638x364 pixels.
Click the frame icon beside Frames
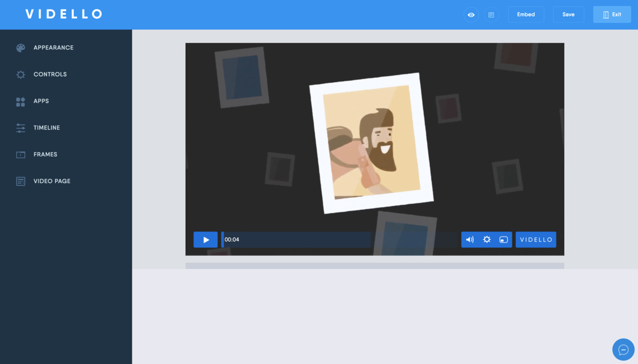click(21, 155)
